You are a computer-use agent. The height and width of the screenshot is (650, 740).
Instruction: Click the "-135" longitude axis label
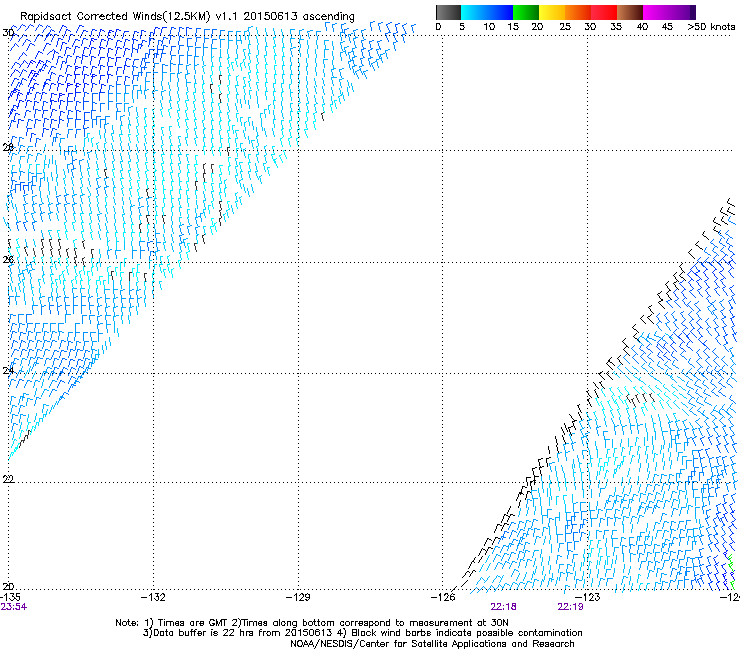(10, 598)
